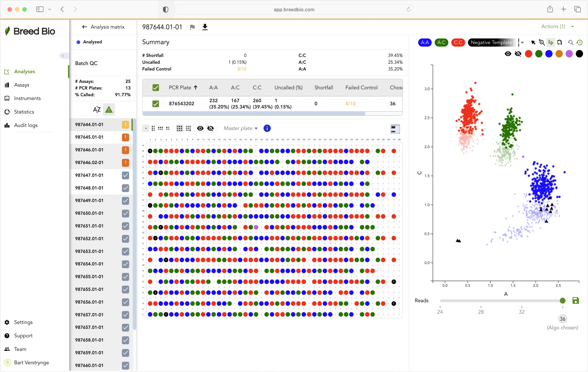Click the A:A genotype label above the plot
588x372 pixels.
click(425, 42)
